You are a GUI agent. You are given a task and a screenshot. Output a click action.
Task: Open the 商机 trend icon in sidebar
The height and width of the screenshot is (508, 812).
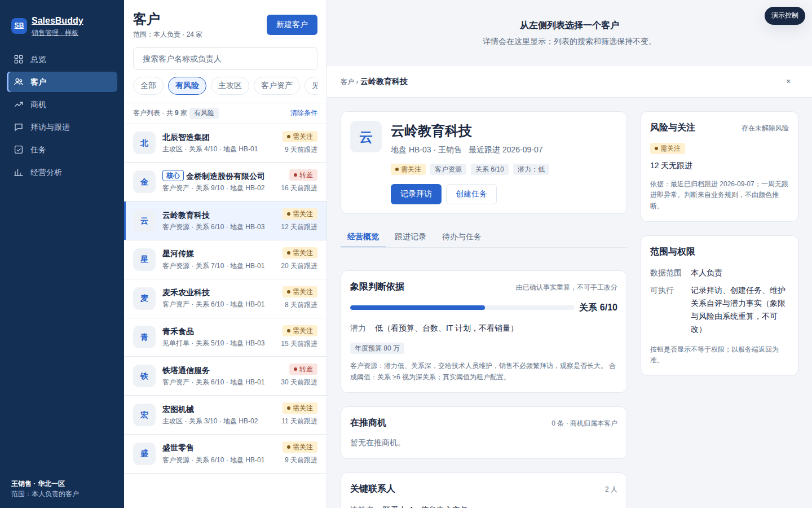click(19, 104)
